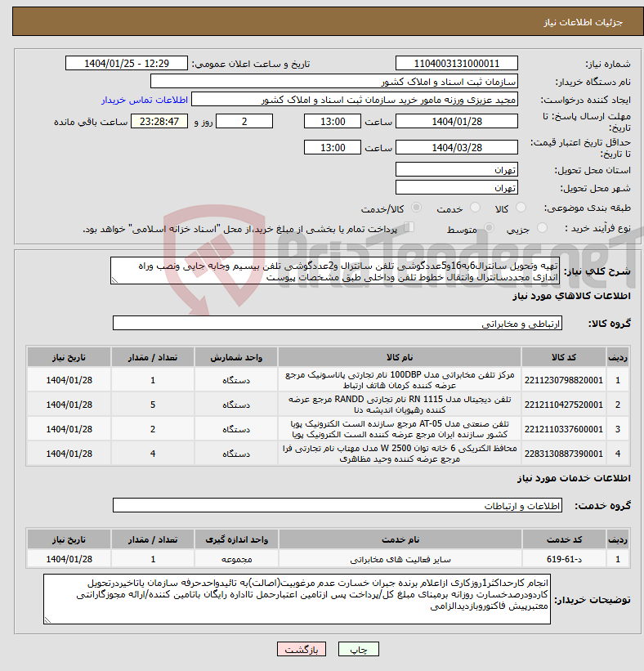Click the اطلاعات خدمات مورد نیاز section heading

click(574, 477)
